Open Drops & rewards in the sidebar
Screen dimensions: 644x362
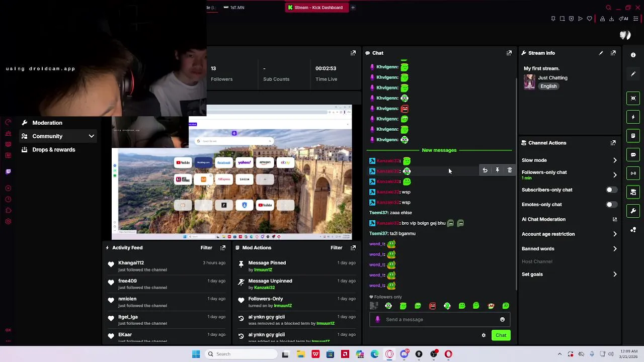tap(54, 150)
